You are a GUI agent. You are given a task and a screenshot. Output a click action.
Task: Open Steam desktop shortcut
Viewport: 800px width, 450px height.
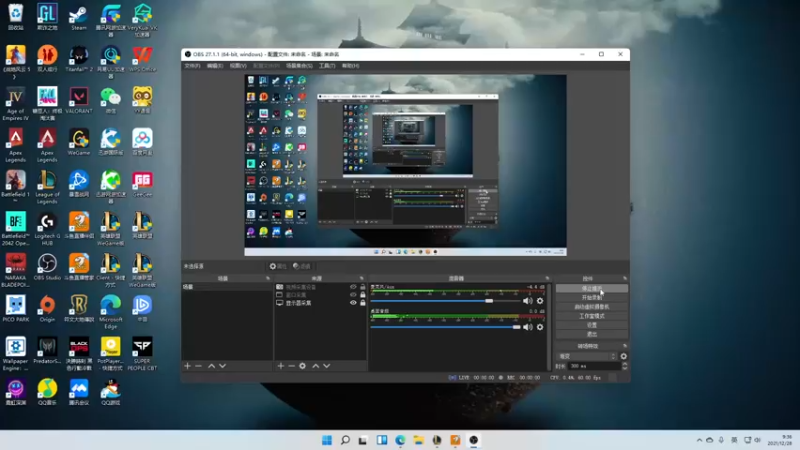[79, 18]
